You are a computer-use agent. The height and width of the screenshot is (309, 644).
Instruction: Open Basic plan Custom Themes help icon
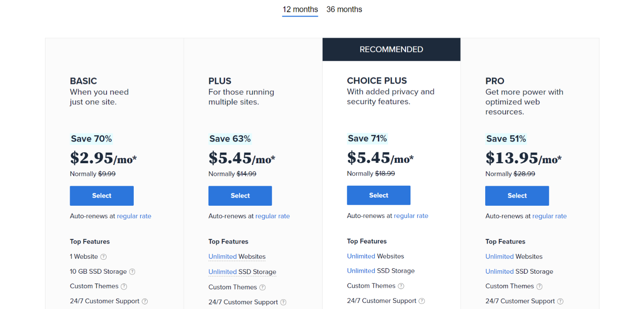[x=124, y=286]
